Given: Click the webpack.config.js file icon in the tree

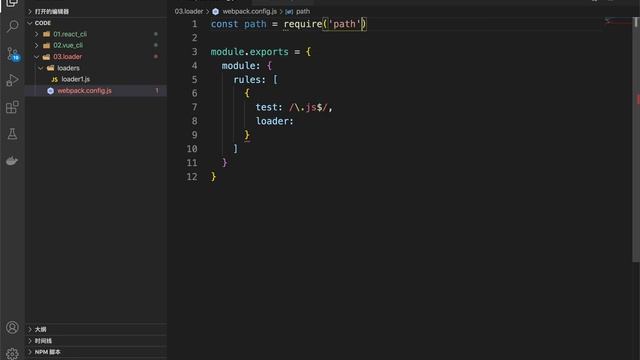Looking at the screenshot, I should point(51,91).
